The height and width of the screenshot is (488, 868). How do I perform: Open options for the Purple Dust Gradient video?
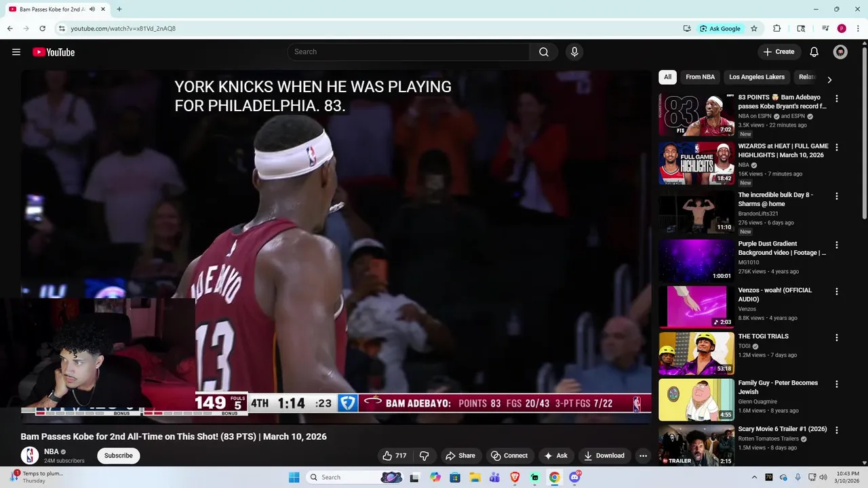pos(836,245)
